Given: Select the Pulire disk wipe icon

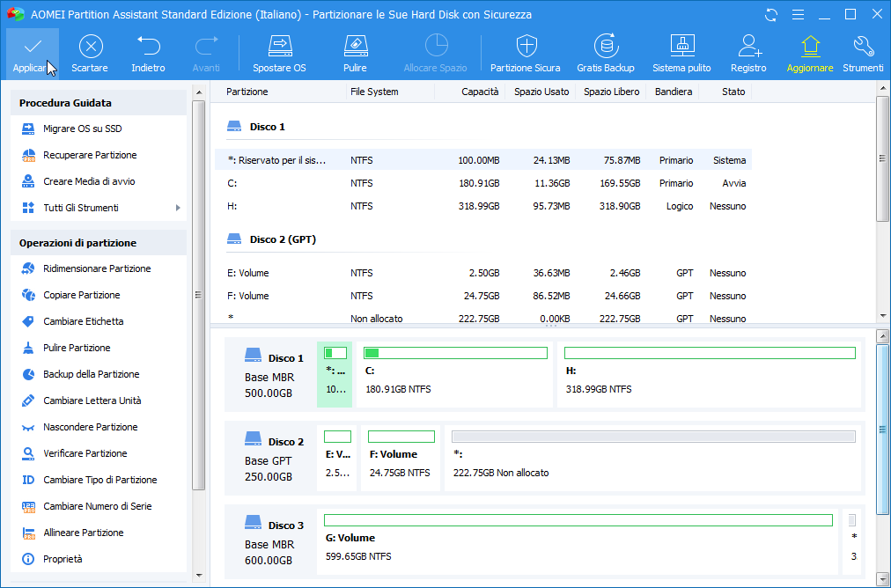Looking at the screenshot, I should tap(355, 53).
